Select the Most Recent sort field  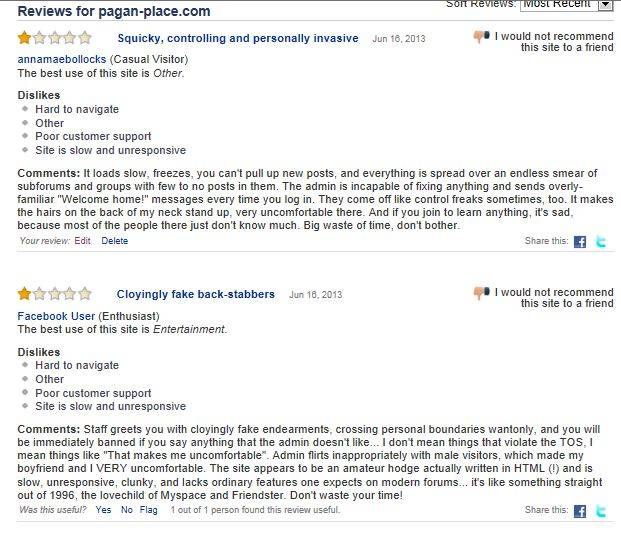coord(559,5)
